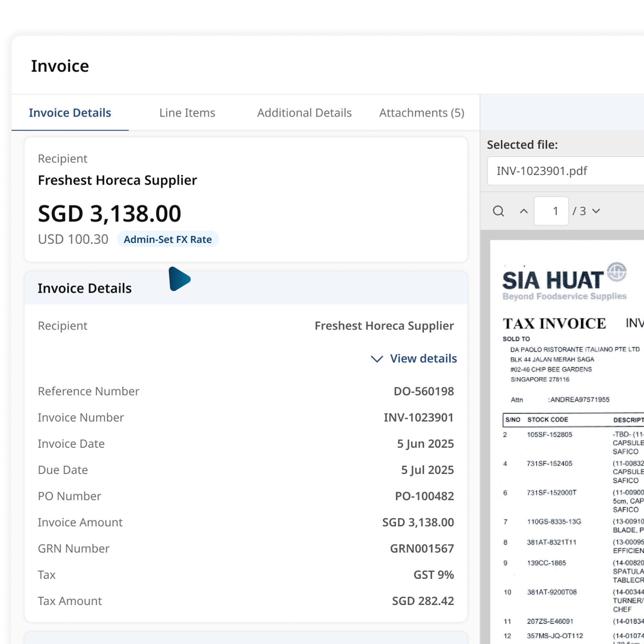Open the selected file dropdown INV-1023901.pdf
Screen dimensions: 644x644
tap(565, 171)
